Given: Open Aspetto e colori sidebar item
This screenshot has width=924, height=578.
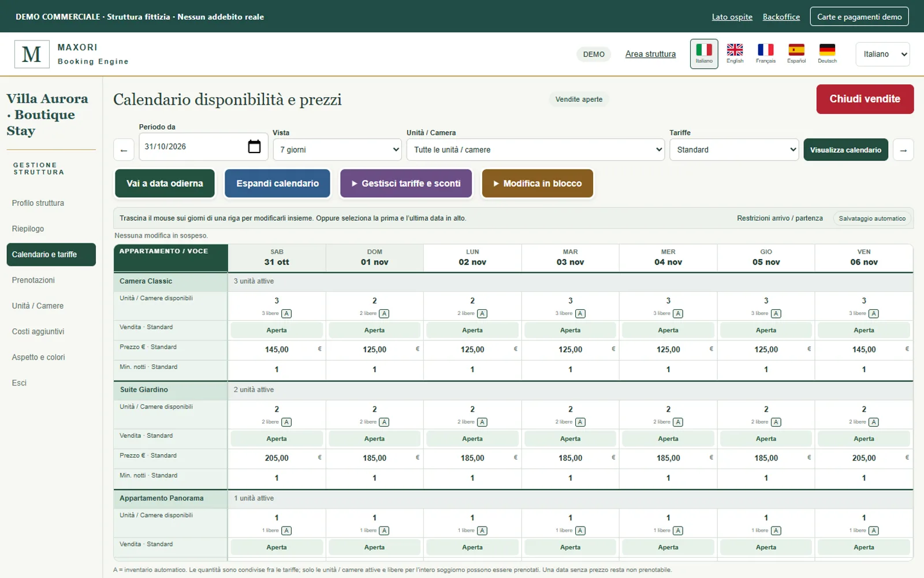Looking at the screenshot, I should [39, 357].
